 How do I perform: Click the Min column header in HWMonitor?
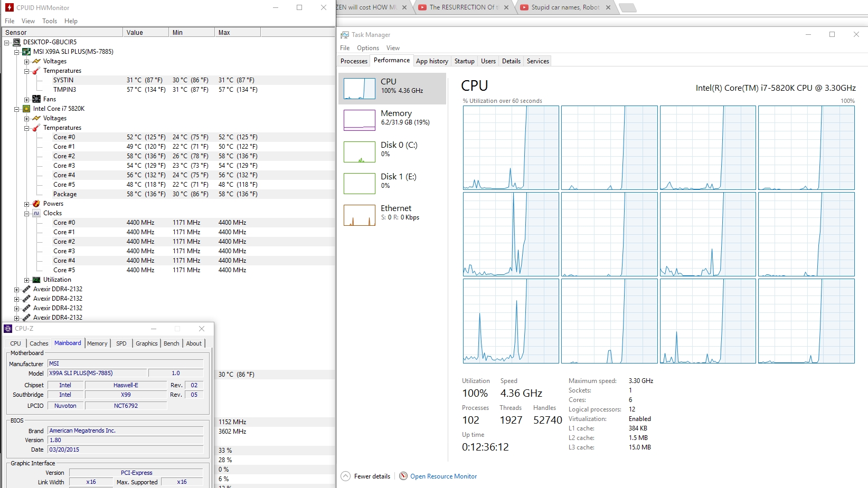click(x=192, y=32)
